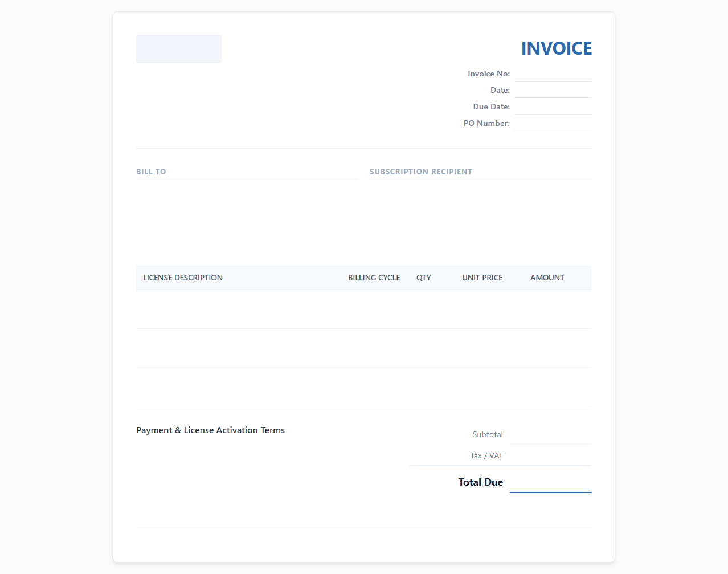Click the Subtotal label
This screenshot has width=728, height=574.
point(488,434)
